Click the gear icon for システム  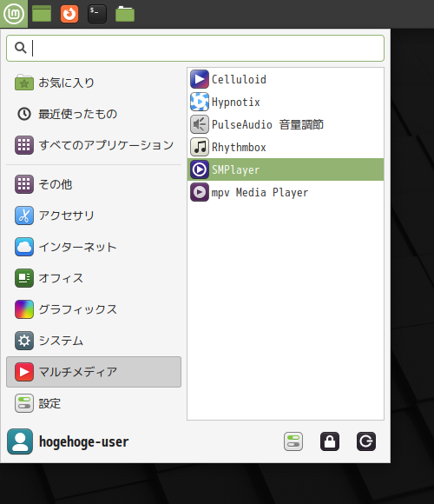tap(24, 341)
